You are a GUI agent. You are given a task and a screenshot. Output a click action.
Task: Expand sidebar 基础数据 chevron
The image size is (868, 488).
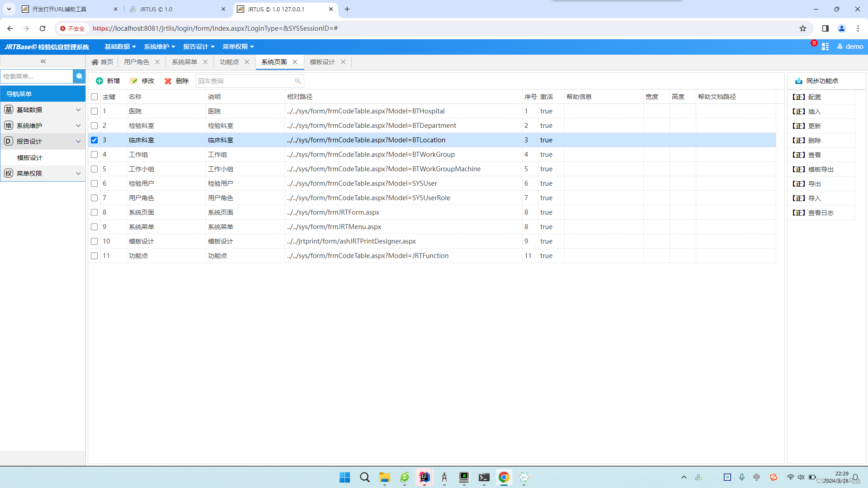(78, 110)
